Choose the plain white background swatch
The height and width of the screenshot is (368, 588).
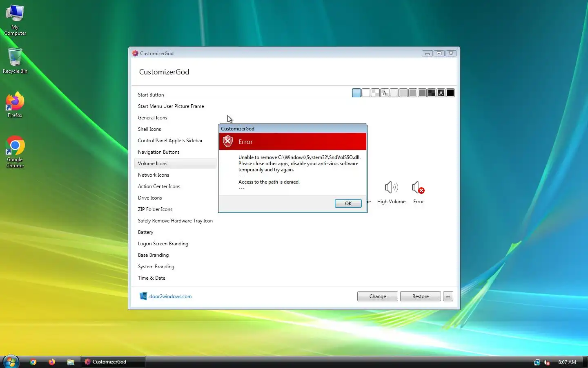pos(366,93)
